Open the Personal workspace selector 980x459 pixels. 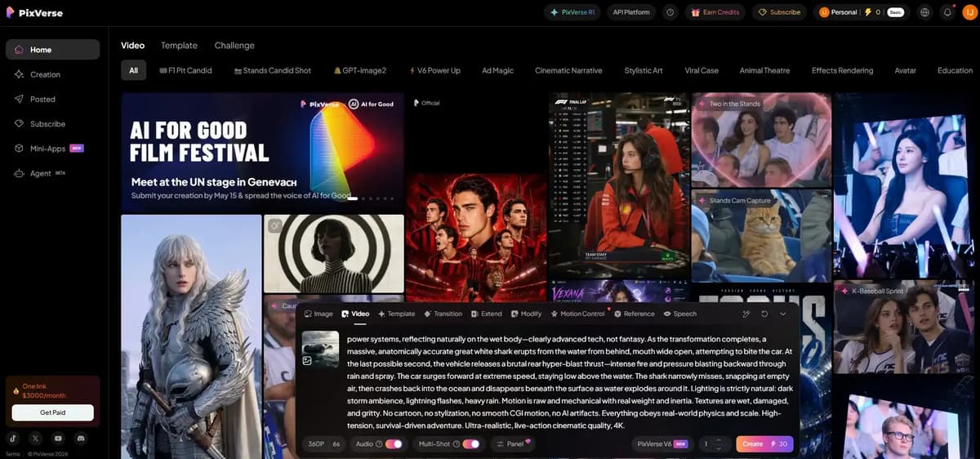pyautogui.click(x=838, y=12)
